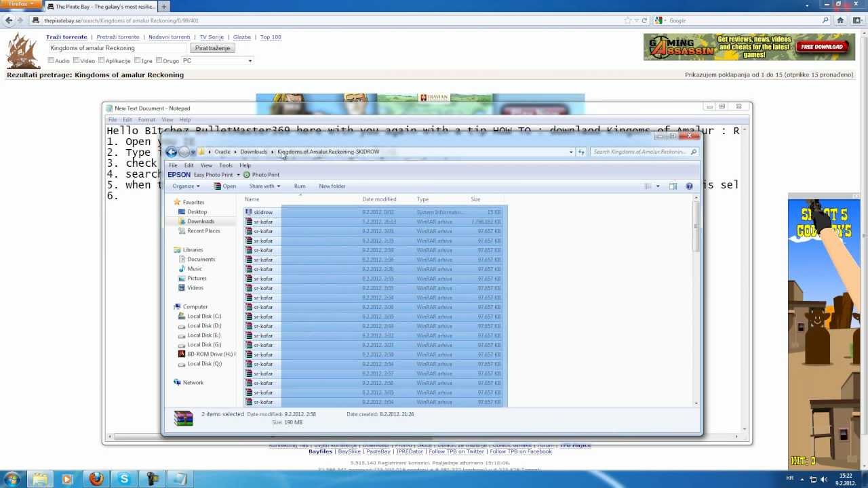Image resolution: width=868 pixels, height=488 pixels.
Task: Open new Firefox tab with plus button
Action: (164, 6)
